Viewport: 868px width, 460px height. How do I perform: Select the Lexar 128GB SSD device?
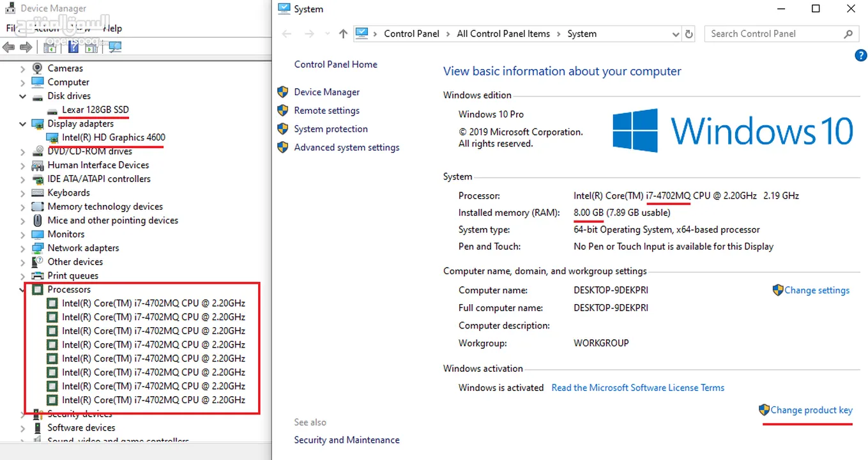pyautogui.click(x=95, y=110)
